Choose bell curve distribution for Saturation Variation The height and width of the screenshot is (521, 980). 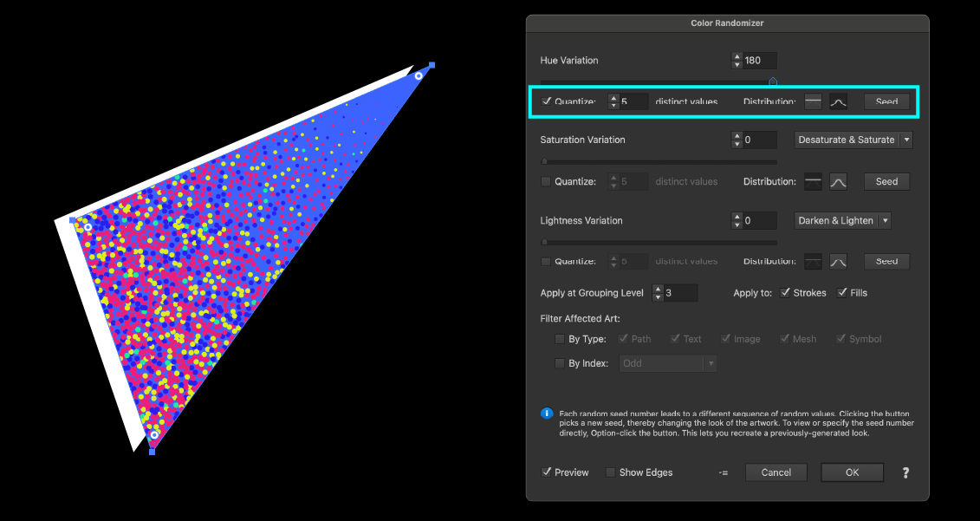coord(838,182)
